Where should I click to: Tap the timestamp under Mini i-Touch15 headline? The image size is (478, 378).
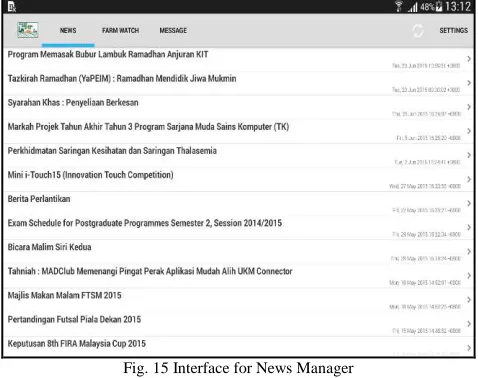click(x=425, y=186)
